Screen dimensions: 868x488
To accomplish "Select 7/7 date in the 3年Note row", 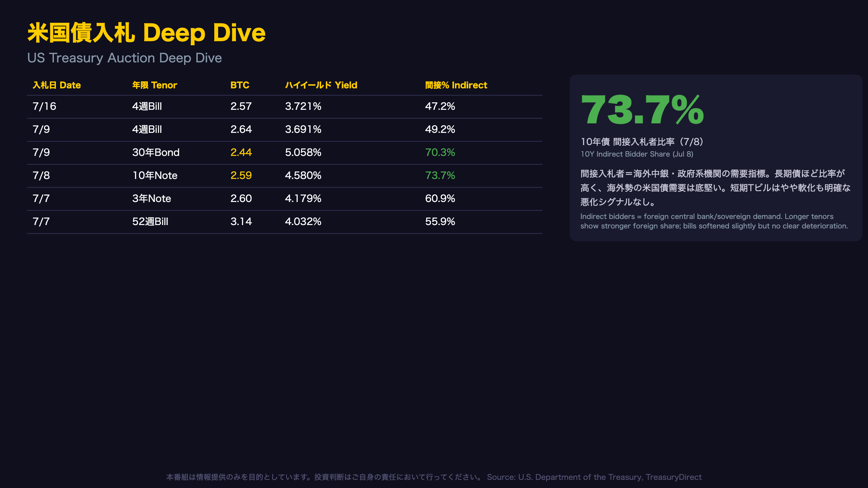I will point(41,199).
